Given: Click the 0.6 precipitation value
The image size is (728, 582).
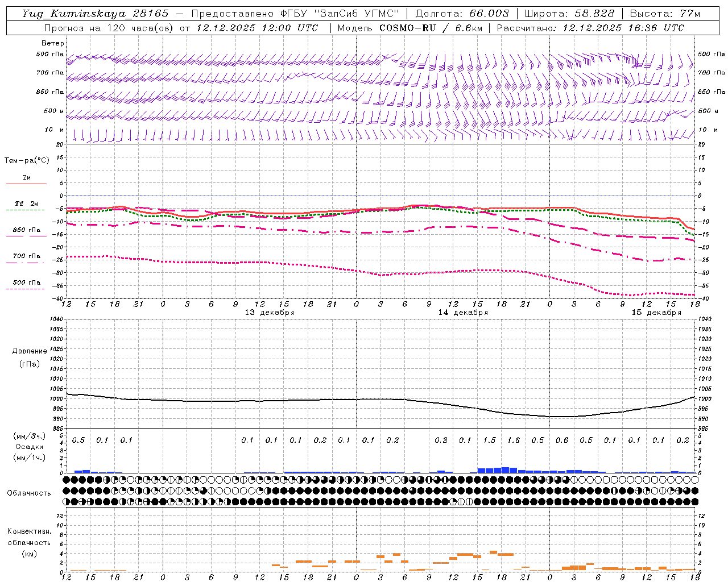Looking at the screenshot, I should pyautogui.click(x=562, y=440).
